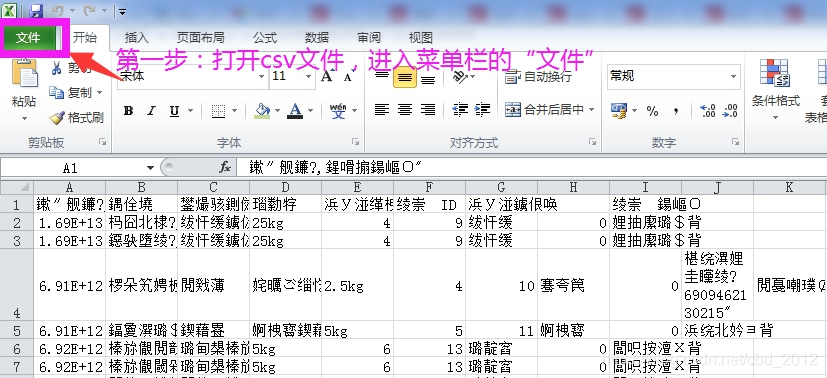Click the 格式刷 (Format Painter) button

click(77, 118)
